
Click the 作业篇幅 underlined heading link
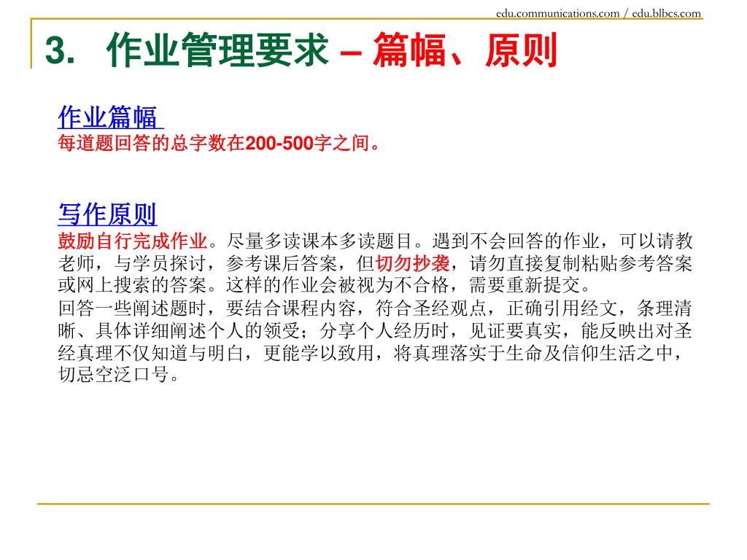coord(111,117)
